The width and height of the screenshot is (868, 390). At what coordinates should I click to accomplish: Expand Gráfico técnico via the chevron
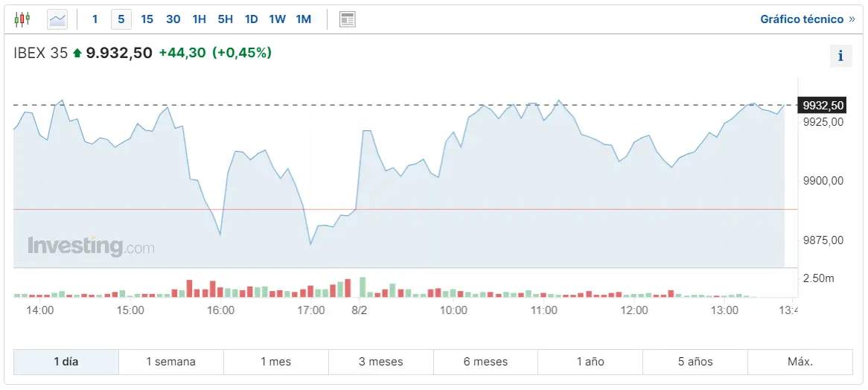[x=852, y=19]
